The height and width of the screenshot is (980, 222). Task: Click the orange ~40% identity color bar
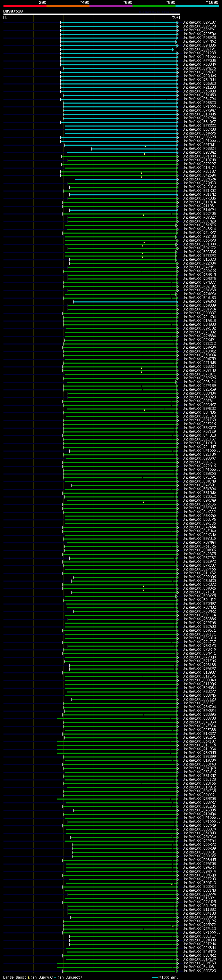68,6
